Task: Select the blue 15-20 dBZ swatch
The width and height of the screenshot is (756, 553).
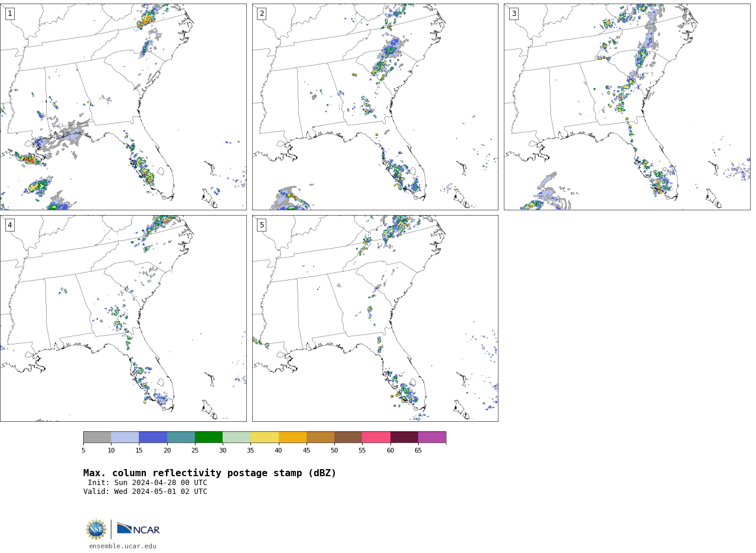Action: point(153,437)
